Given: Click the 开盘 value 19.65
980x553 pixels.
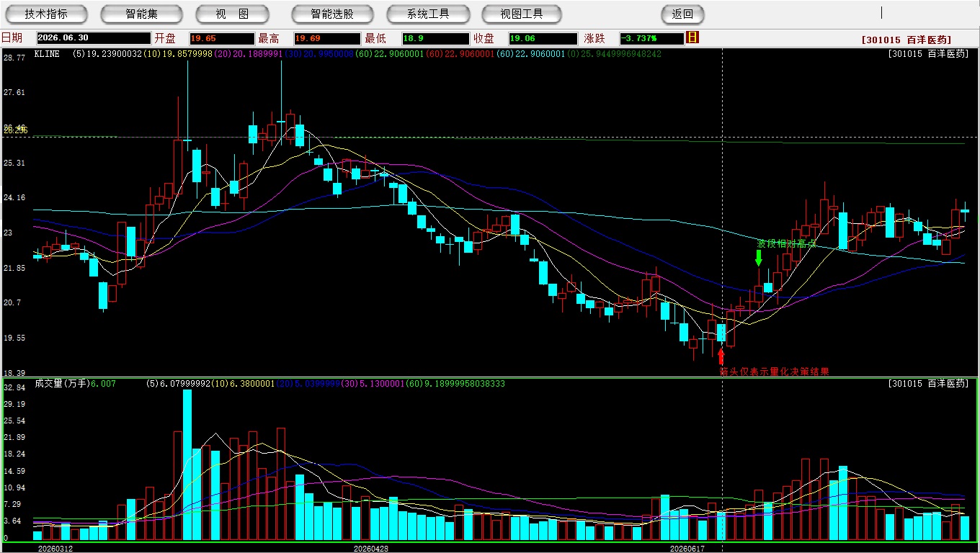Looking at the screenshot, I should [222, 38].
